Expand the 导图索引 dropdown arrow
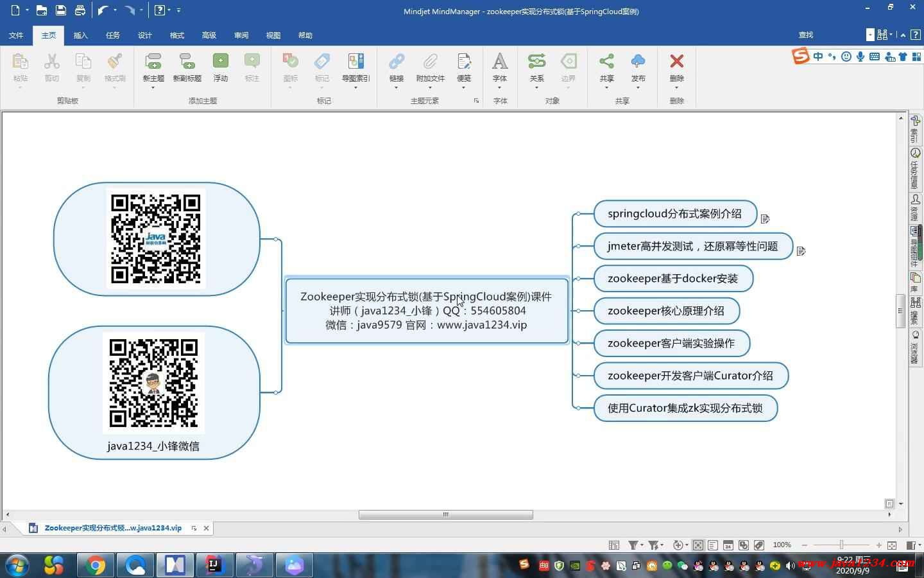 point(355,88)
